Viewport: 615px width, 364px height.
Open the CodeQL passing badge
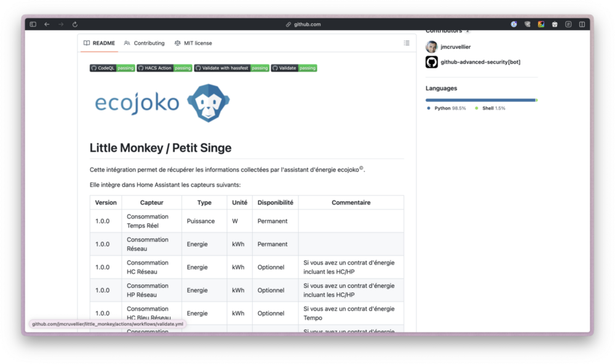[112, 68]
